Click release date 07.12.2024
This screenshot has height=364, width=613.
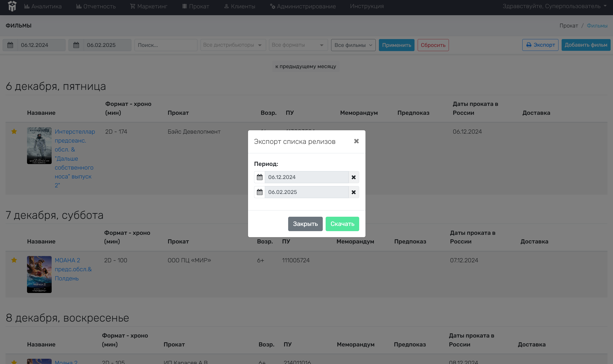(x=464, y=260)
